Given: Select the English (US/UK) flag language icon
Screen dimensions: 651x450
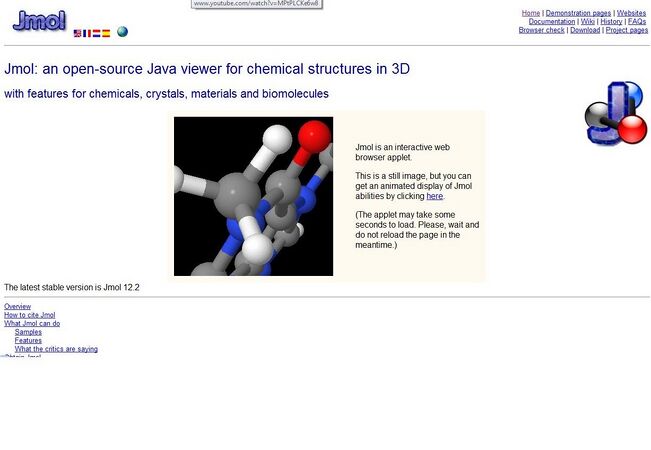Looking at the screenshot, I should (x=77, y=33).
